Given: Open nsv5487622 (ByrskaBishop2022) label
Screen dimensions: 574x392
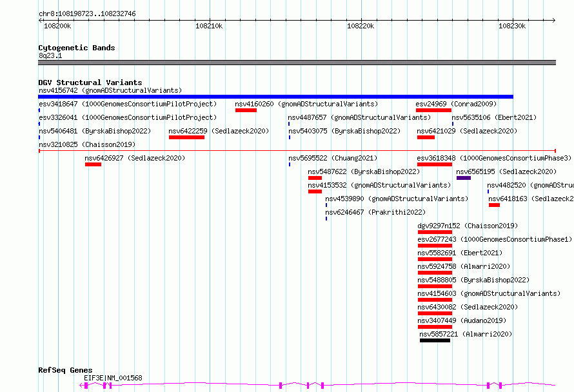Looking at the screenshot, I should (364, 171).
